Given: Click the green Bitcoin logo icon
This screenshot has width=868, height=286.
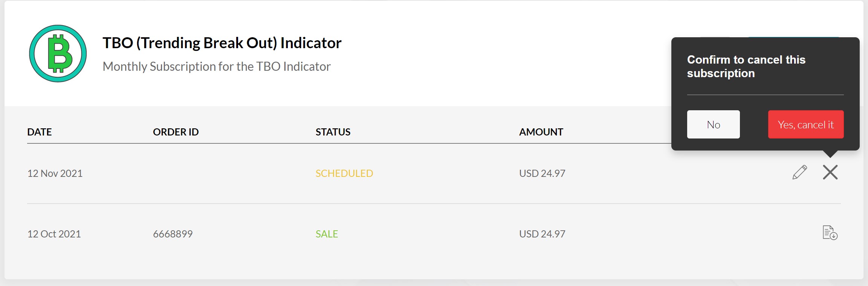Looking at the screenshot, I should [58, 53].
